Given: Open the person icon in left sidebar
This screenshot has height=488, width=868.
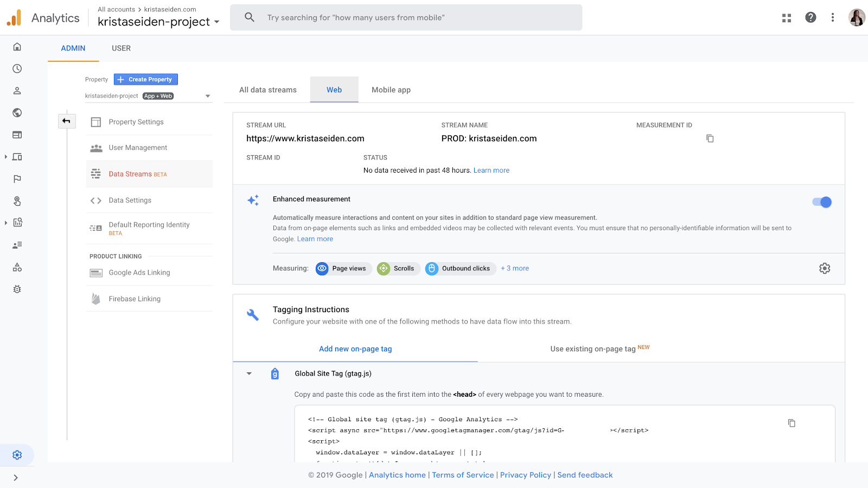Looking at the screenshot, I should click(x=17, y=91).
